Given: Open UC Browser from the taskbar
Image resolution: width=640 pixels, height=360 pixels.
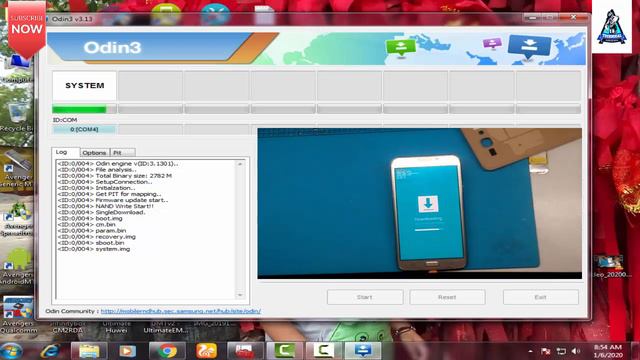Looking at the screenshot, I should (206, 351).
